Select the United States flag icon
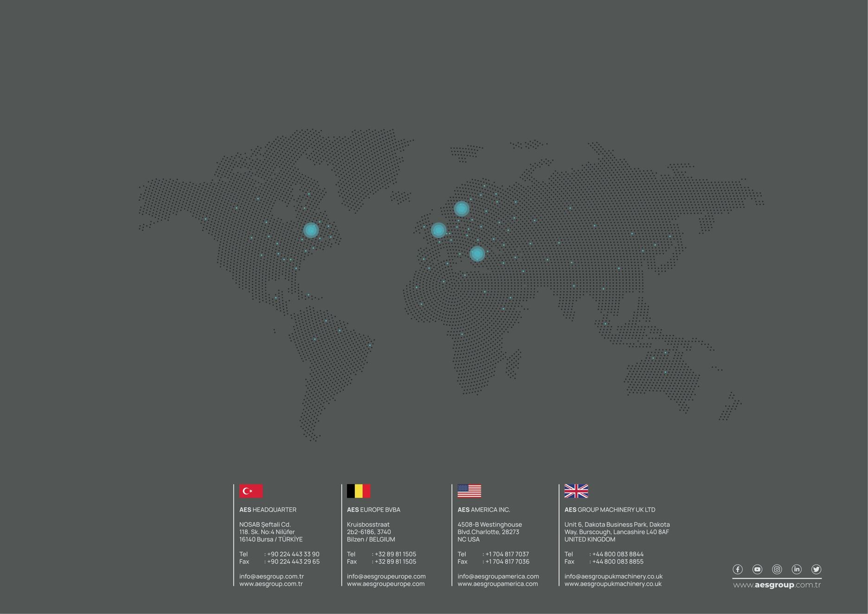This screenshot has width=868, height=614. (x=469, y=491)
